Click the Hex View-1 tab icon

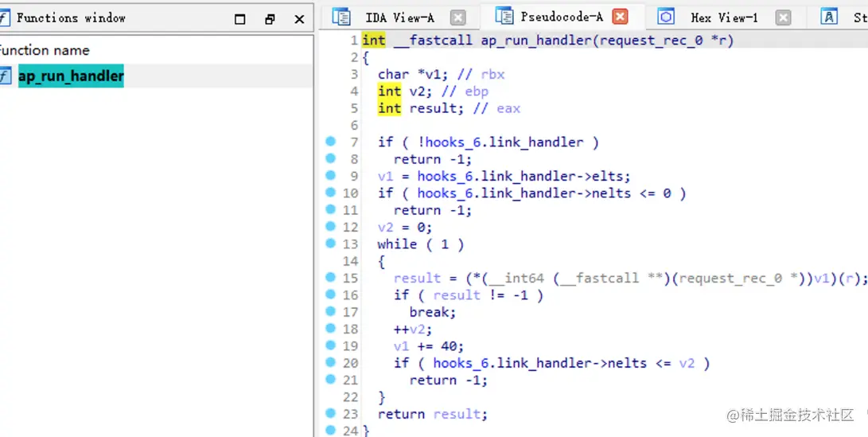(666, 18)
